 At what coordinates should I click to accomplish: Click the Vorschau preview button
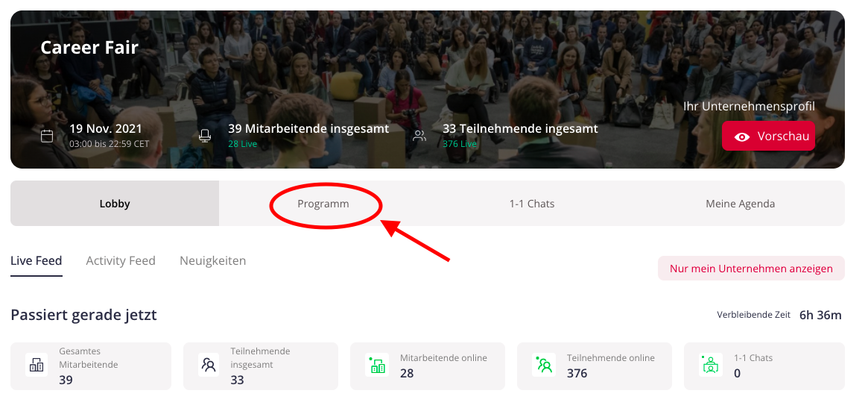[x=768, y=136]
